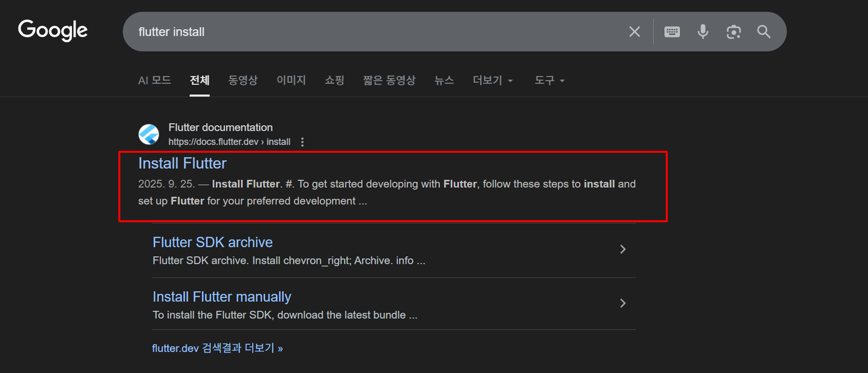Start voice search with microphone icon

703,32
